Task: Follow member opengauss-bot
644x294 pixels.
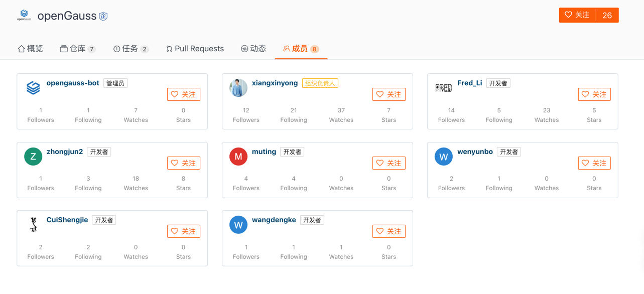Action: 184,94
